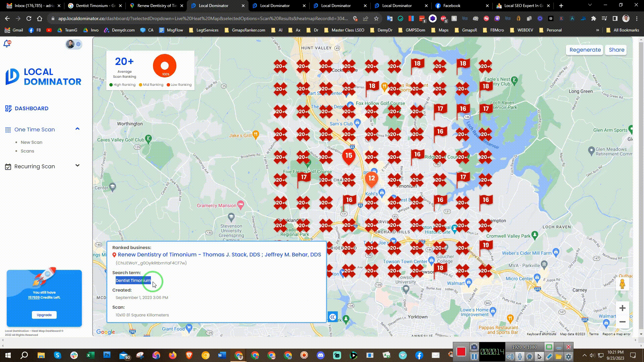Click the Regenerate button

pyautogui.click(x=584, y=50)
